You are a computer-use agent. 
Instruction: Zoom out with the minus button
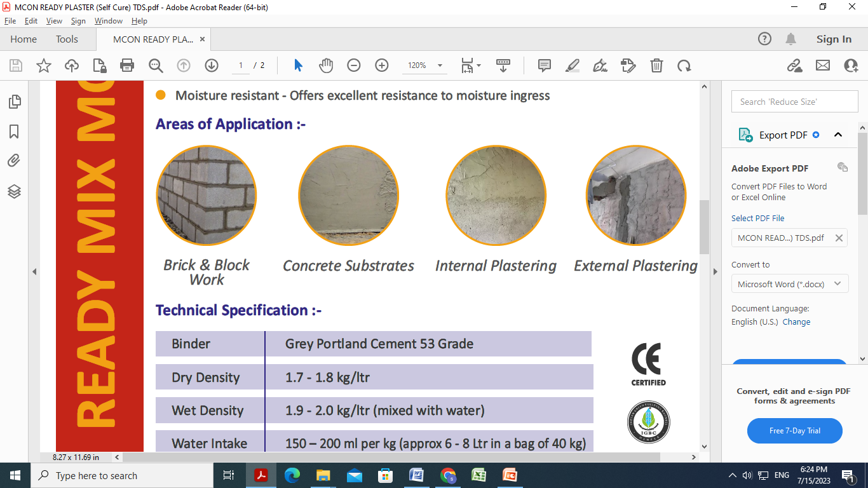(354, 65)
